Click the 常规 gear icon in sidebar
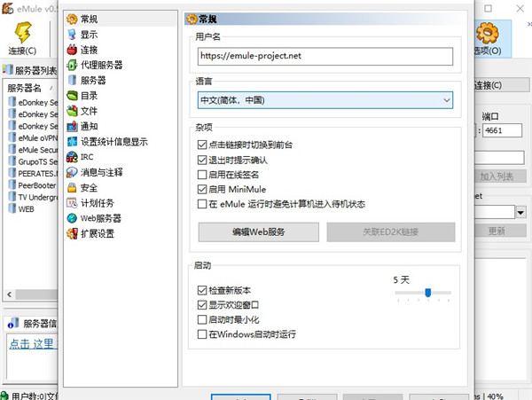The image size is (532, 400). (72, 19)
